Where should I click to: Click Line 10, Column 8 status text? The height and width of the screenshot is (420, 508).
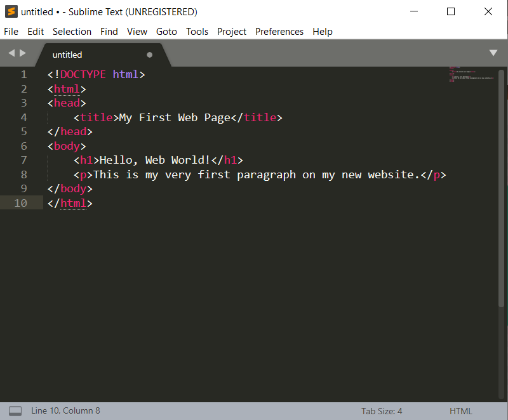coord(65,411)
